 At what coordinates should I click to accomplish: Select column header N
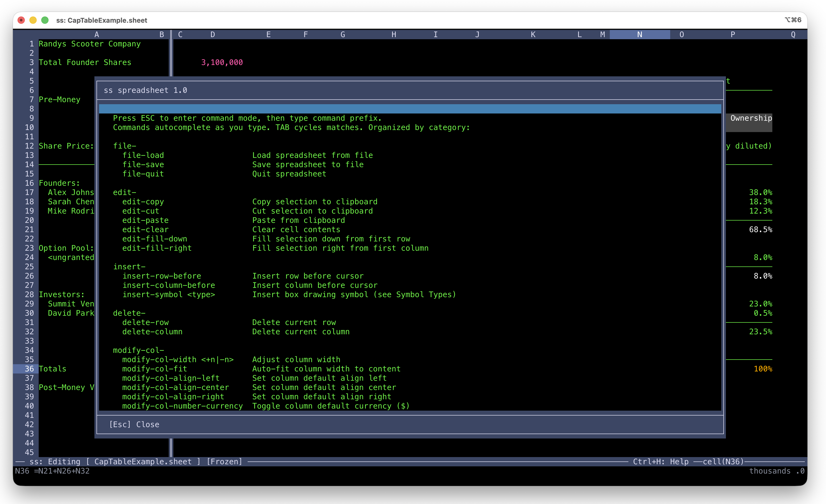(x=639, y=35)
